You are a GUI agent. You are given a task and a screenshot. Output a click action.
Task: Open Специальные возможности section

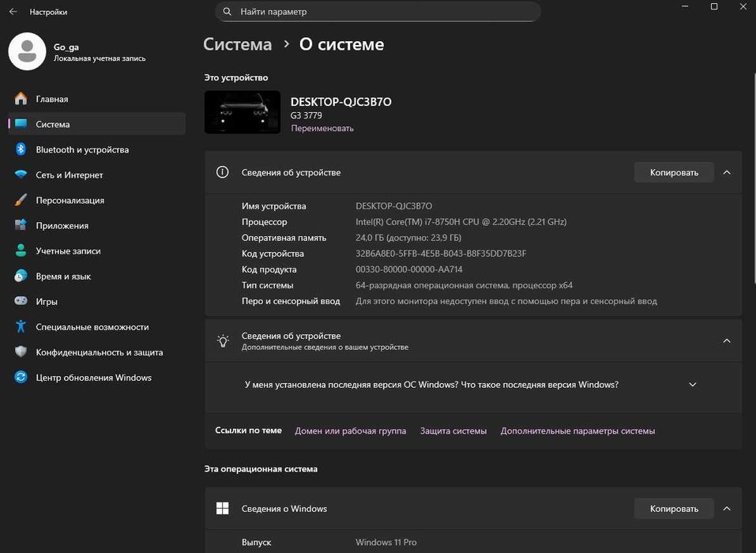point(97,326)
